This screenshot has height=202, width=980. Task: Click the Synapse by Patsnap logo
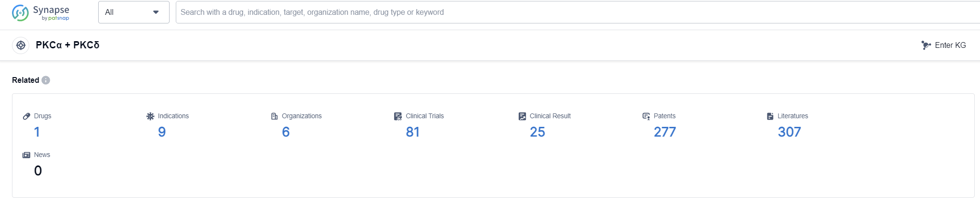coord(41,12)
